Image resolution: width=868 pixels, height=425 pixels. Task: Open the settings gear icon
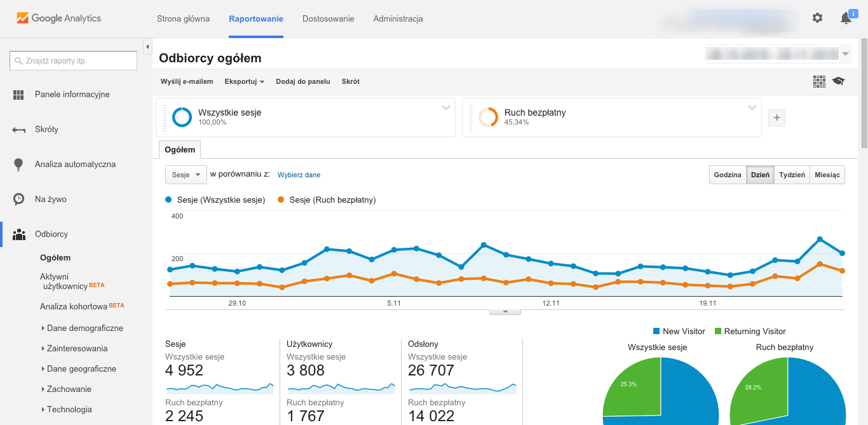817,18
